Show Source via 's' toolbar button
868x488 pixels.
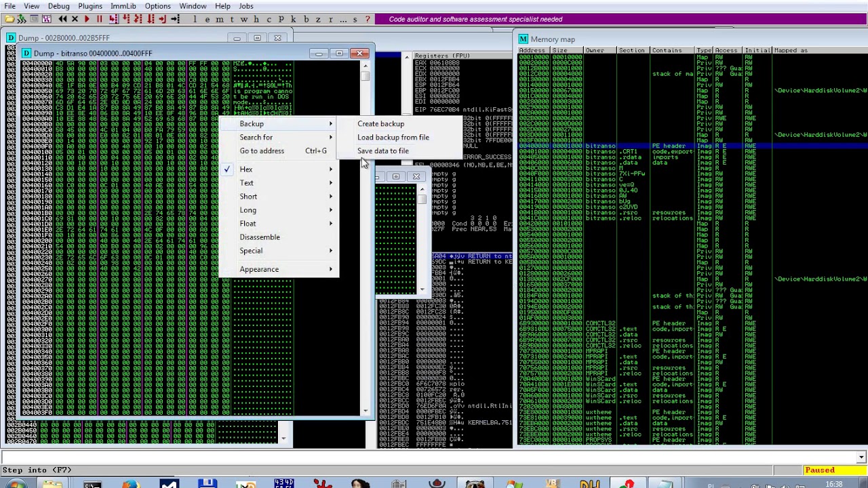355,19
